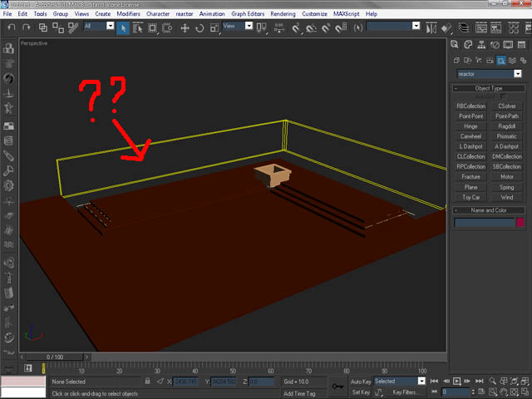The width and height of the screenshot is (532, 399).
Task: Toggle the Angle Snap button
Action: click(x=311, y=27)
